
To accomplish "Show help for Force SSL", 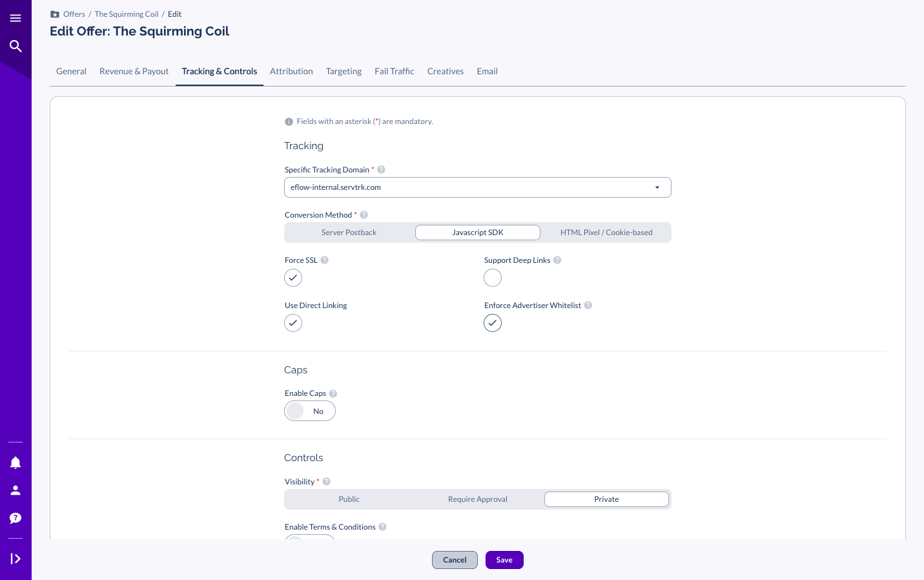I will point(325,260).
